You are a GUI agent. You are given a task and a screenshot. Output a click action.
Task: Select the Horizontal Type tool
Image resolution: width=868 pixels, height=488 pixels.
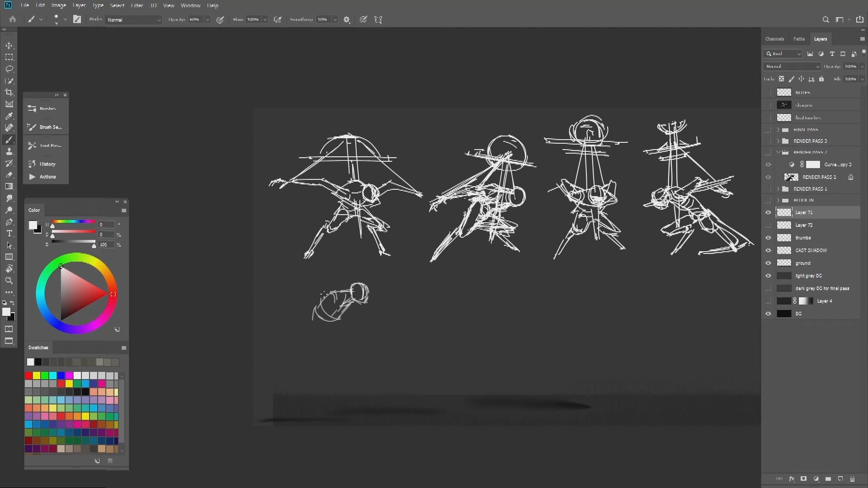click(x=9, y=234)
